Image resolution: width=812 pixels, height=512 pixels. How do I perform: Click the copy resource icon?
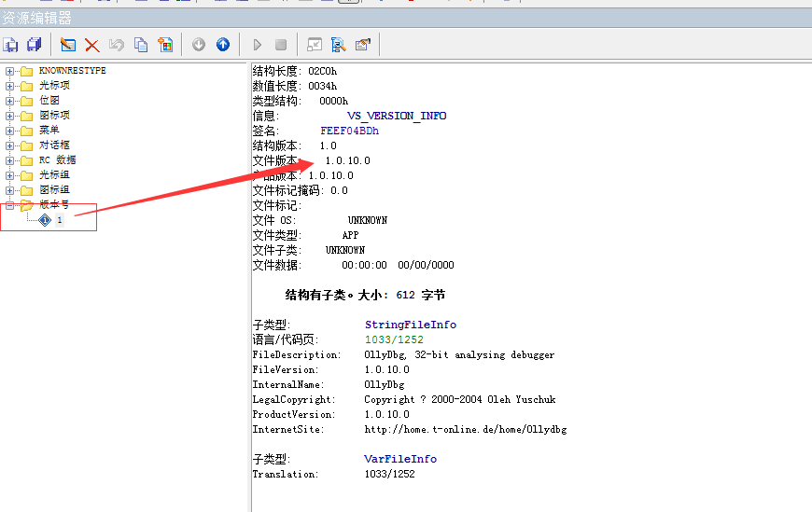(141, 45)
